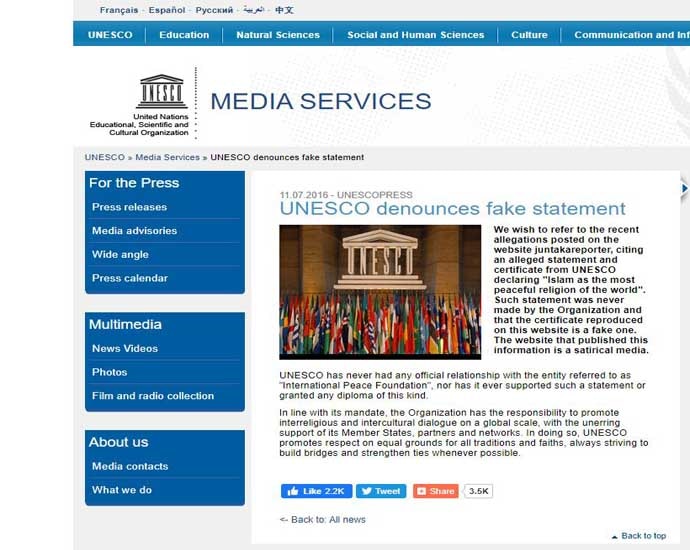Open Media contacts under About us
This screenshot has height=550, width=690.
(130, 466)
